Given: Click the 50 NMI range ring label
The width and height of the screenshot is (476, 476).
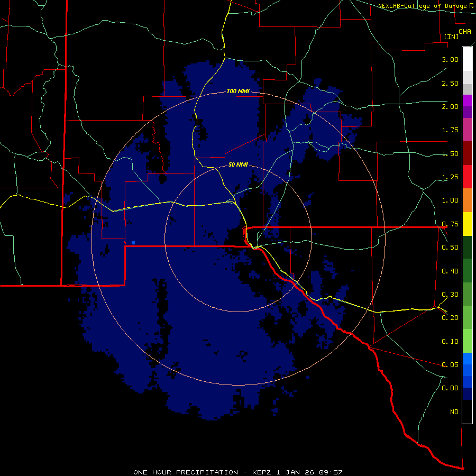Looking at the screenshot, I should point(238,164).
